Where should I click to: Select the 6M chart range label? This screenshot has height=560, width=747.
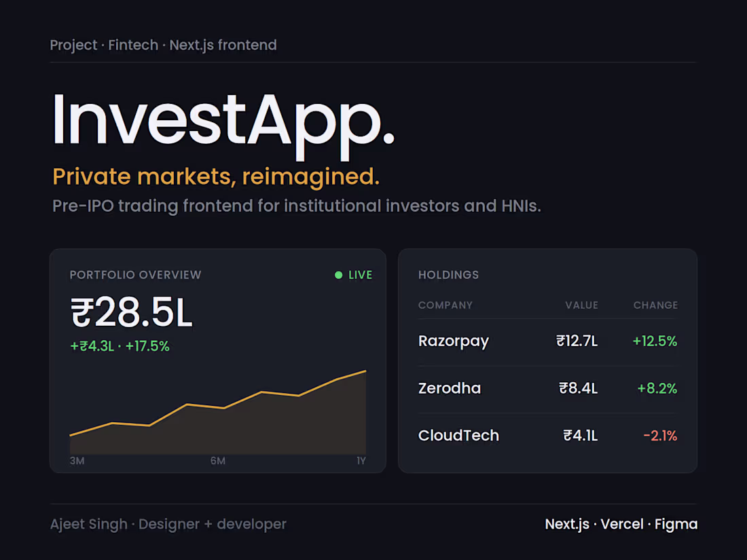(x=218, y=460)
